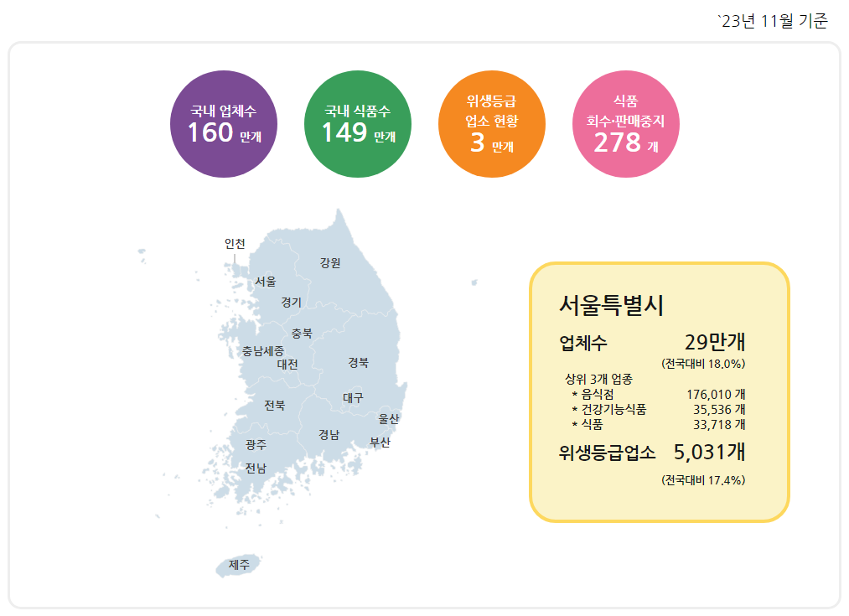
Task: Select 대구 on the map
Action: pos(353,398)
